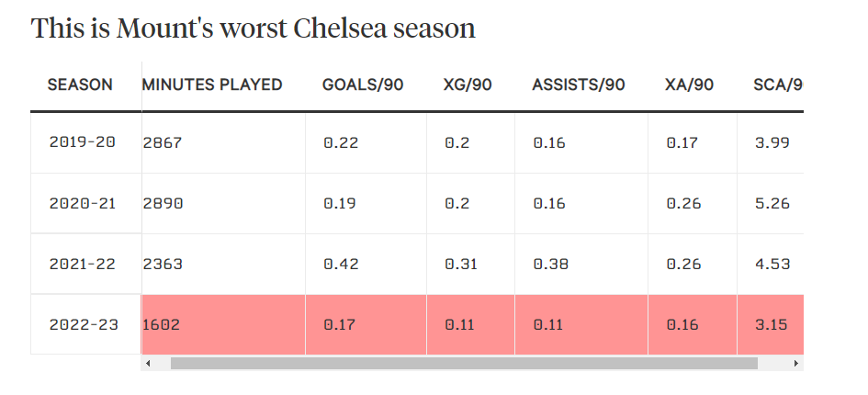Select the ASSISTS/90 column header
868x395 pixels.
point(579,85)
